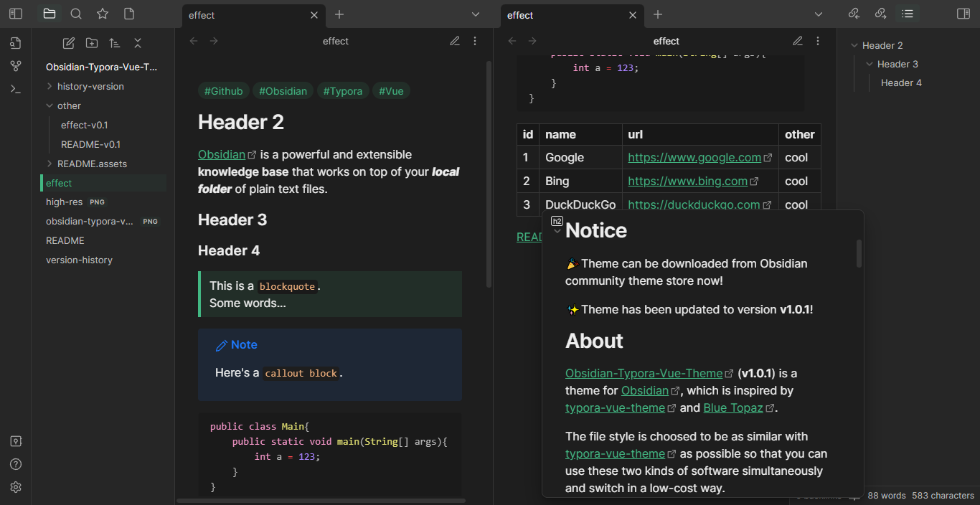This screenshot has height=505, width=980.
Task: Click the left pane vertical scrollbar
Action: coord(489,174)
